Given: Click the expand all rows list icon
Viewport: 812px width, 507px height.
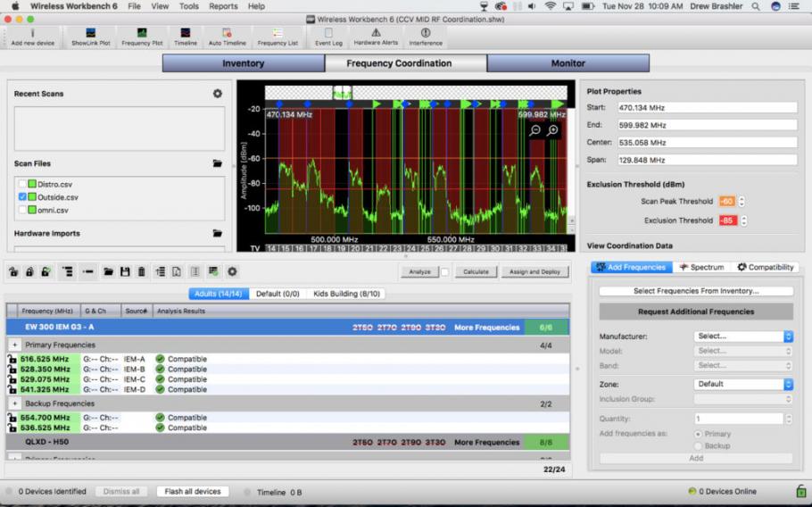Looking at the screenshot, I should 67,271.
